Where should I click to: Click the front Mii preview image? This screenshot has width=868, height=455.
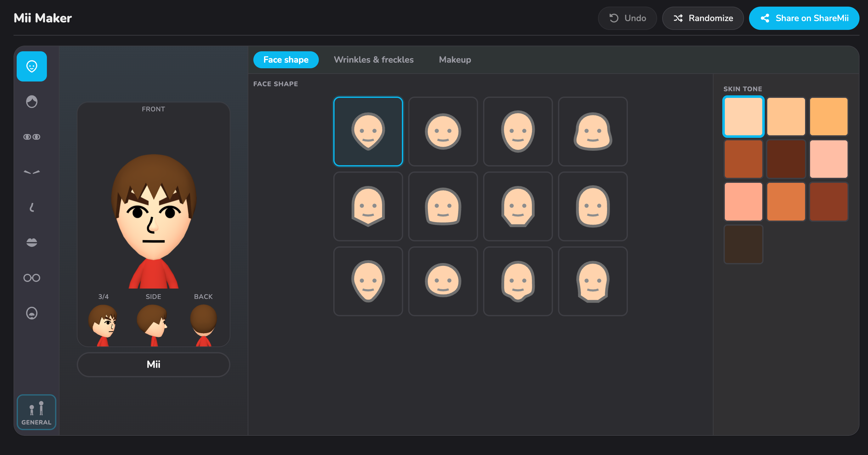pos(153,221)
